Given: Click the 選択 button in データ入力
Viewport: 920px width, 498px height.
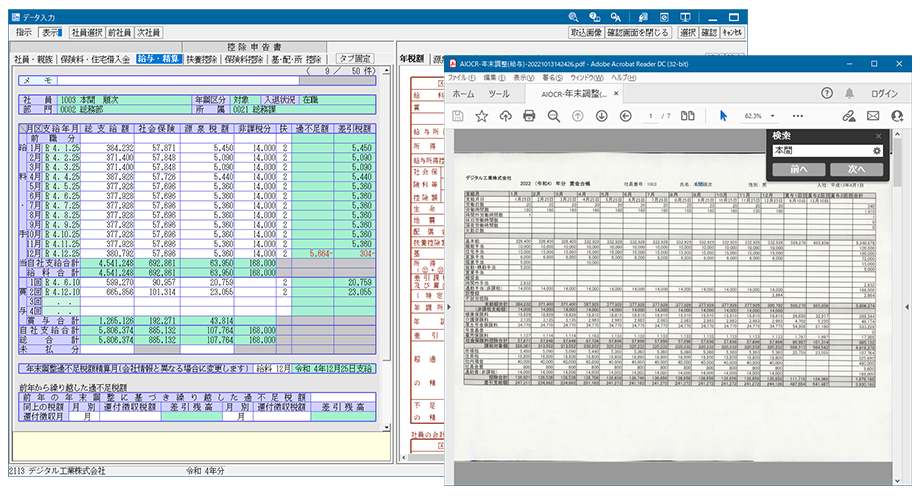Looking at the screenshot, I should point(688,33).
